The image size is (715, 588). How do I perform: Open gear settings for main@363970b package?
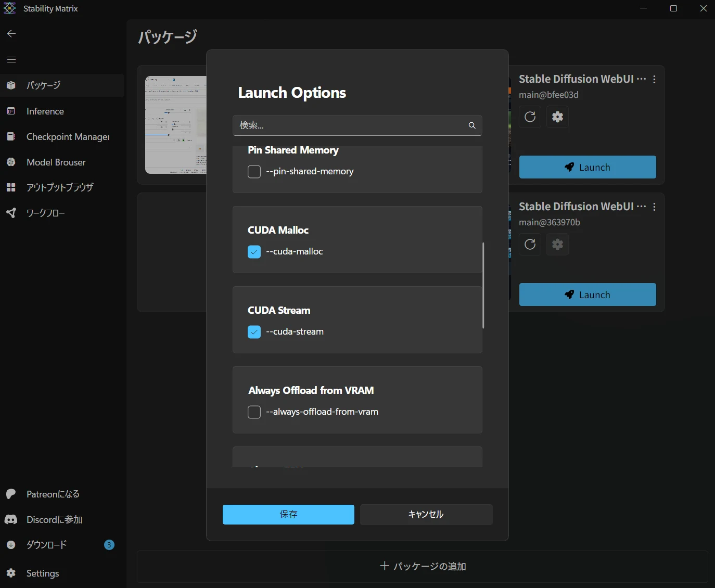[x=558, y=244]
